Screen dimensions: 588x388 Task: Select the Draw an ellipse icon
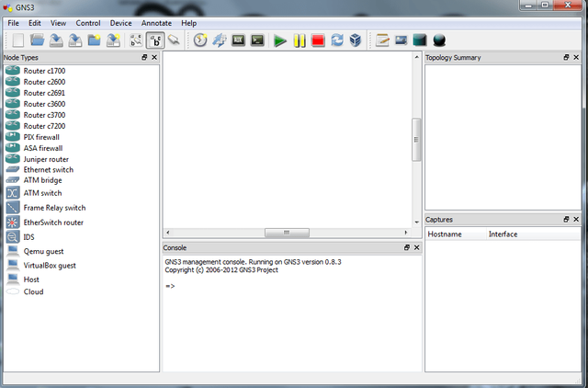[439, 40]
